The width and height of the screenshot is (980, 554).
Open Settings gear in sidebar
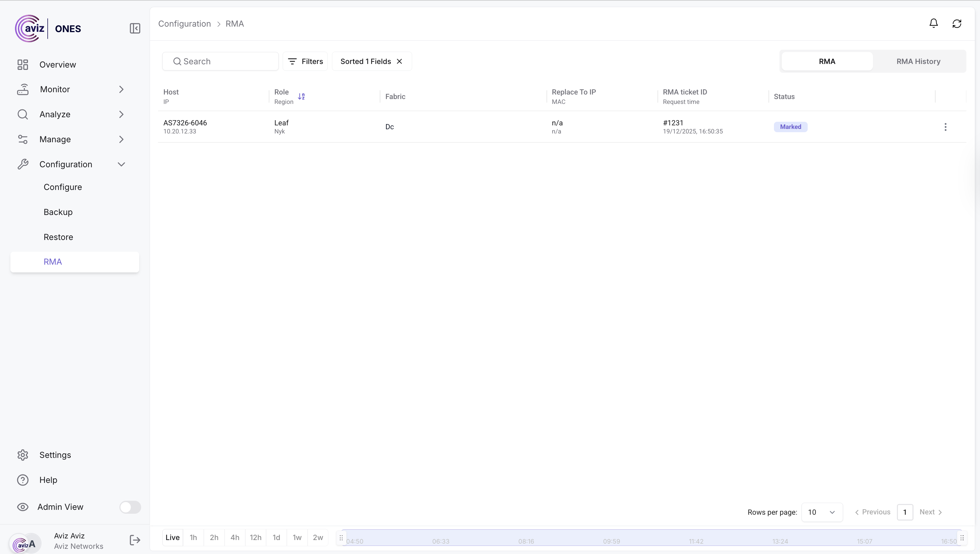point(23,455)
